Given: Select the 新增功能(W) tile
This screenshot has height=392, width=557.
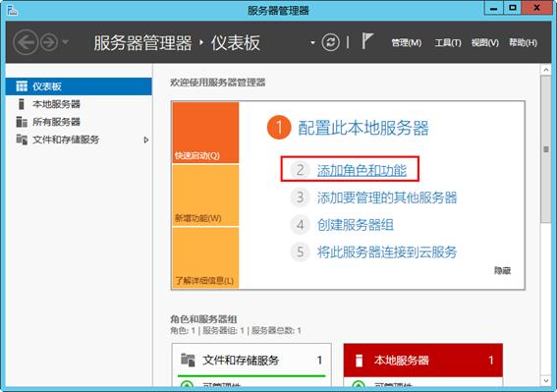Looking at the screenshot, I should (205, 196).
